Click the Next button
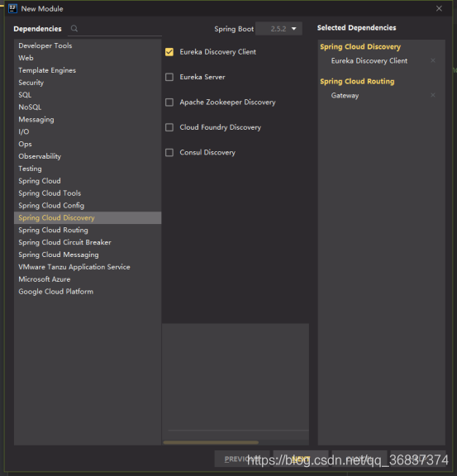Screen dimensions: 457x476 [x=301, y=459]
